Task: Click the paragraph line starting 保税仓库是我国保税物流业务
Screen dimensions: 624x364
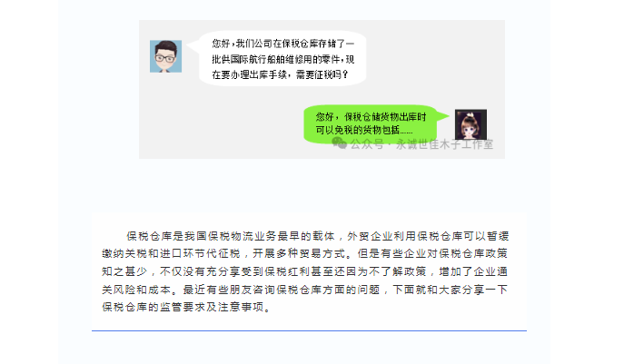Action: pos(318,236)
